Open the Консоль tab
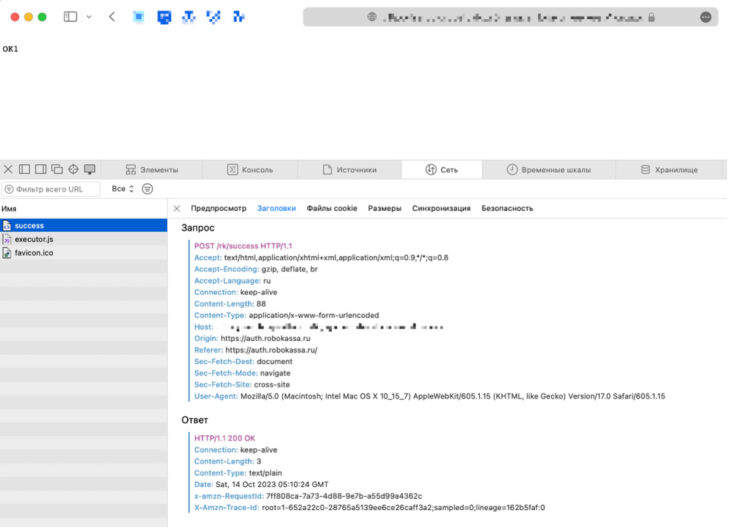729x529 pixels. [249, 170]
